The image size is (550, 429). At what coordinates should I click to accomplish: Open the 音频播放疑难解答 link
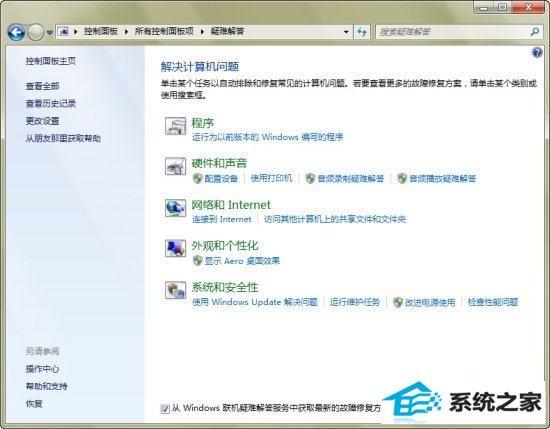[442, 179]
